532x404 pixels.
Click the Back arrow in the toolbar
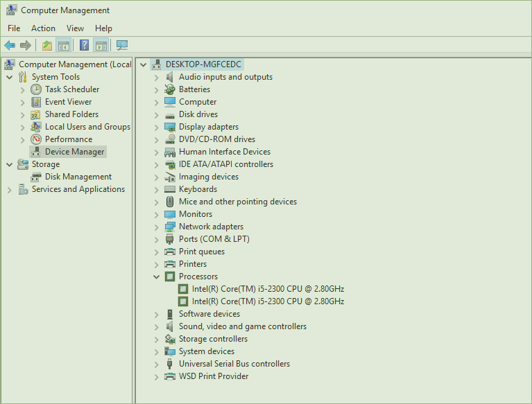(10, 46)
